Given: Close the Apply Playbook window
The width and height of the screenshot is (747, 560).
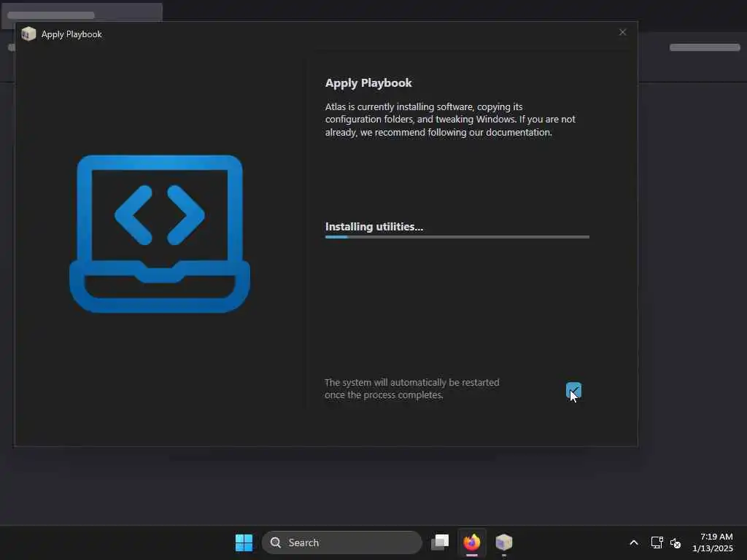Looking at the screenshot, I should (622, 32).
